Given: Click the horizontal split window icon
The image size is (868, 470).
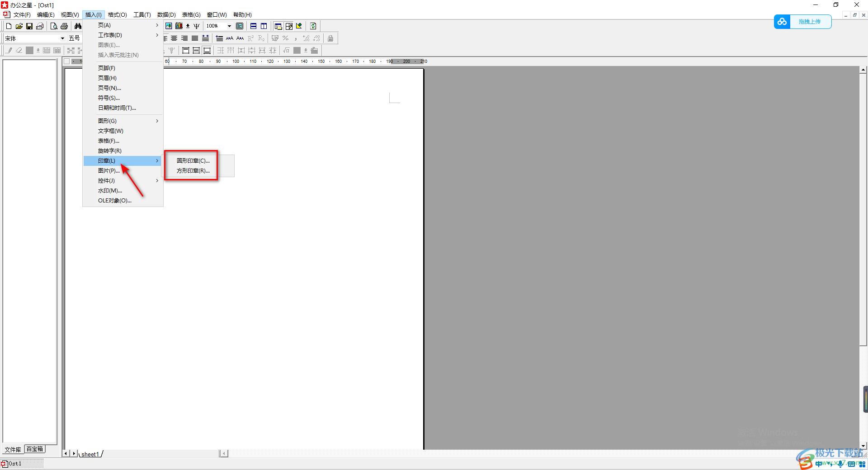Looking at the screenshot, I should [253, 26].
